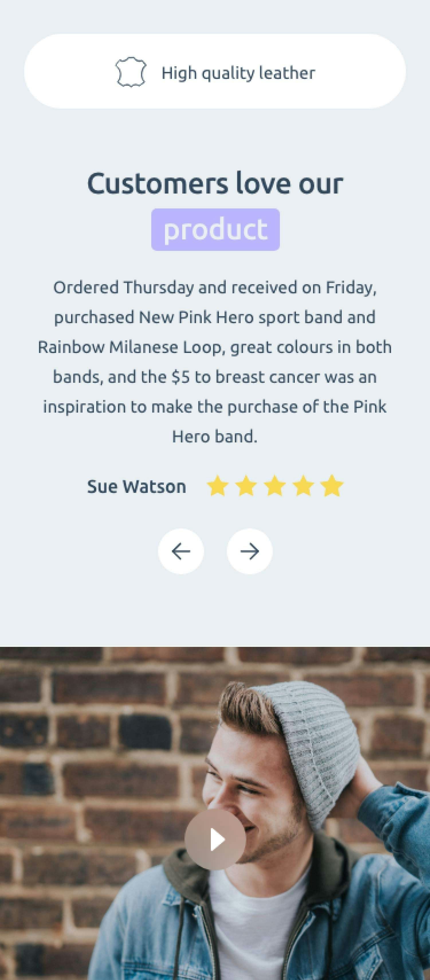Image resolution: width=430 pixels, height=980 pixels.
Task: Click the second rating star
Action: (x=246, y=486)
